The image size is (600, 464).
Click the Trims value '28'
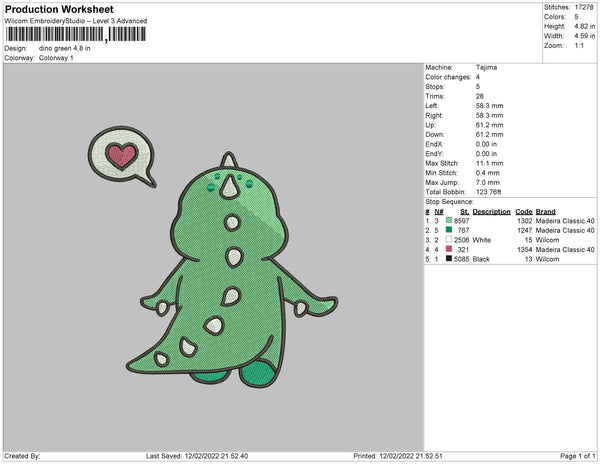[x=480, y=96]
